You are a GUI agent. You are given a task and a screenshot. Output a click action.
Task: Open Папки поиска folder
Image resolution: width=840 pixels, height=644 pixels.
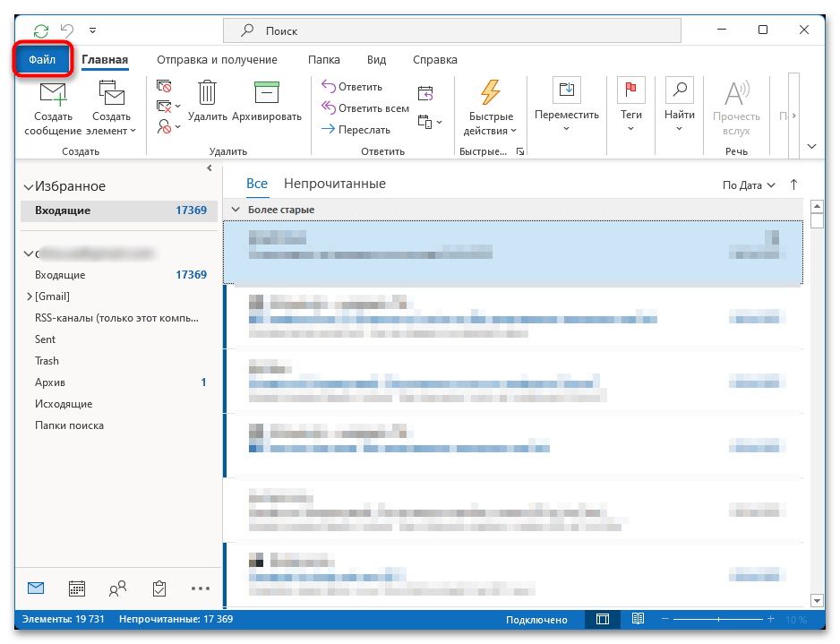click(69, 425)
